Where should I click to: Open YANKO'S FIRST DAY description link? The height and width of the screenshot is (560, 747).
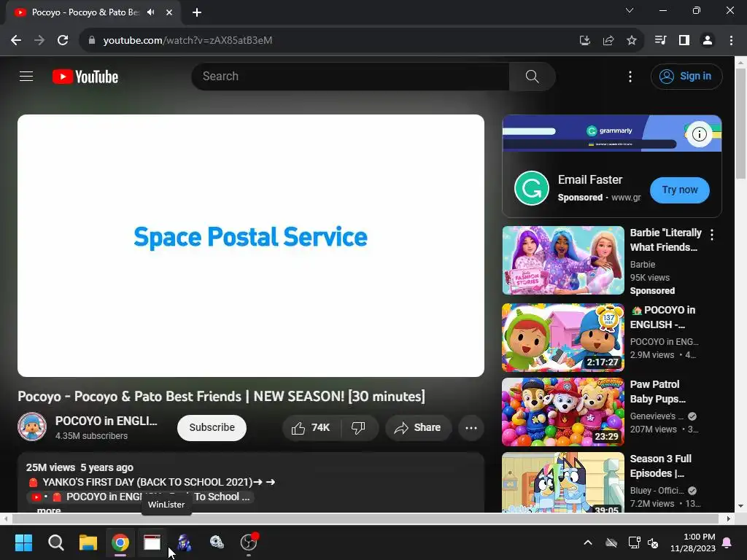pyautogui.click(x=151, y=482)
